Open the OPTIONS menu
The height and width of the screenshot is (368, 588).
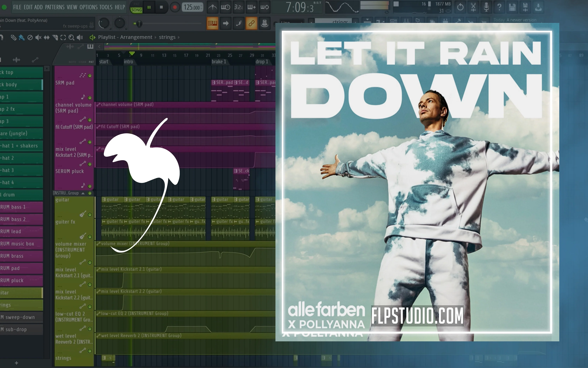(x=89, y=7)
